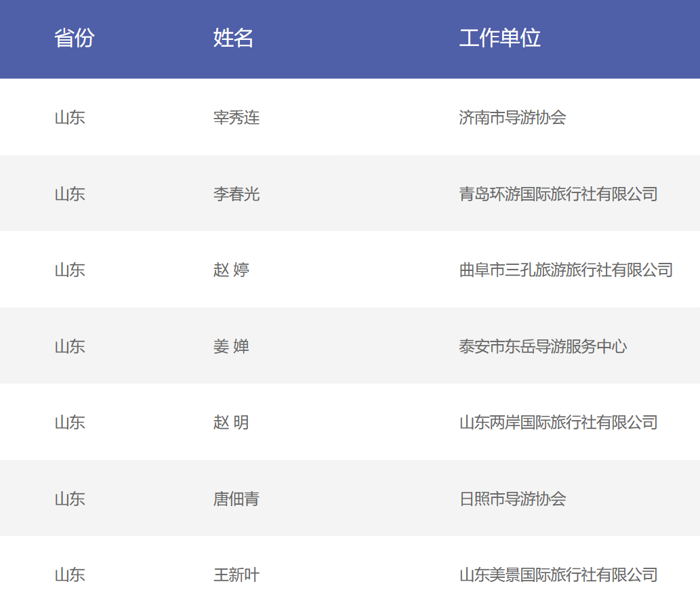Select 青岛环游国际旅行社有限公司 cell
The width and height of the screenshot is (700, 605).
click(x=558, y=194)
